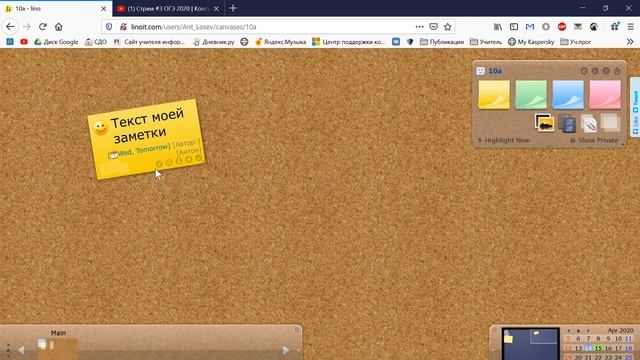640x360 pixels.
Task: Click the 'Wed, Tomorrow' due date on note
Action: [140, 151]
